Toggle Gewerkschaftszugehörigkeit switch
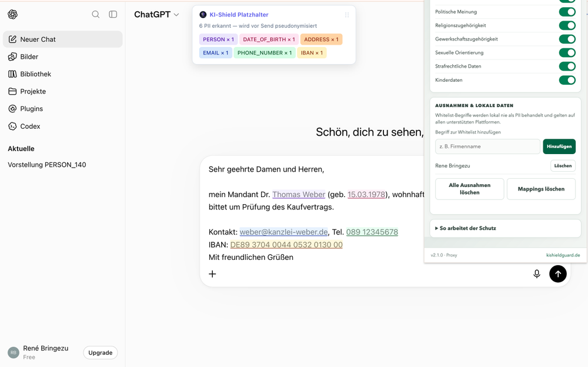Image resolution: width=588 pixels, height=367 pixels. pos(567,39)
